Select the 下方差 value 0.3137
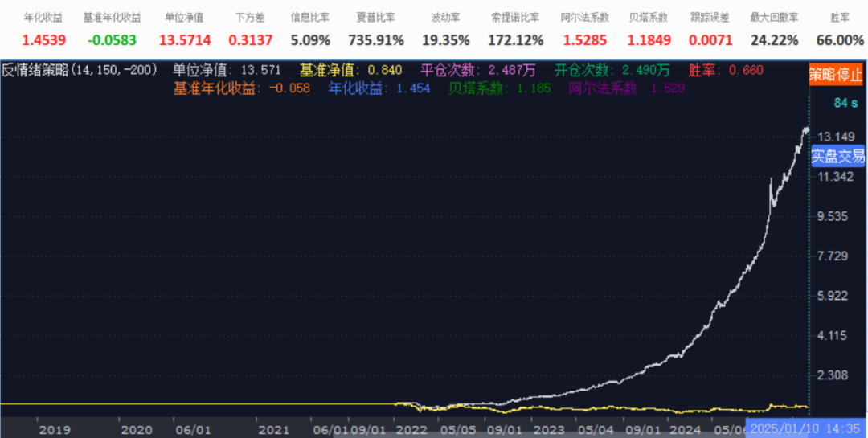This screenshot has width=868, height=438. point(250,40)
